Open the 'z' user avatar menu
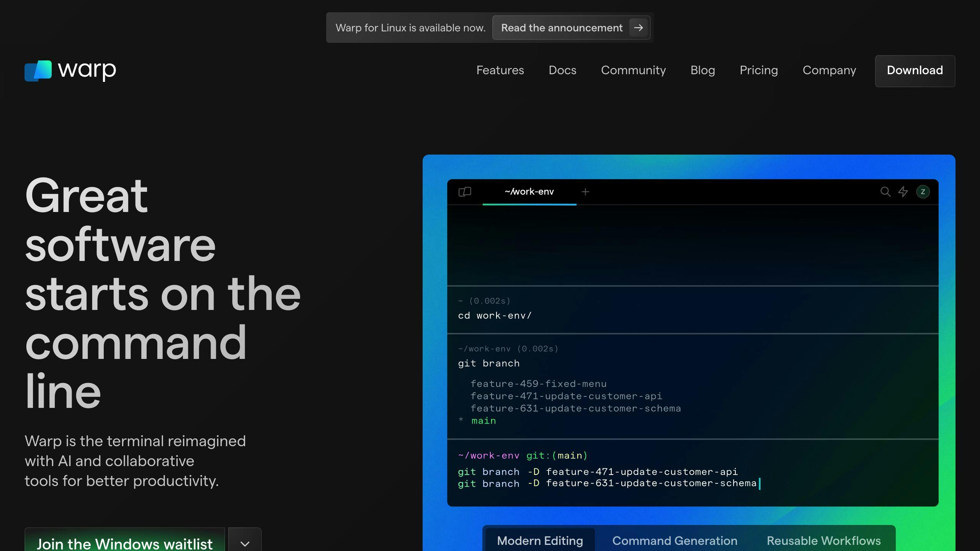The image size is (980, 551). click(x=923, y=192)
